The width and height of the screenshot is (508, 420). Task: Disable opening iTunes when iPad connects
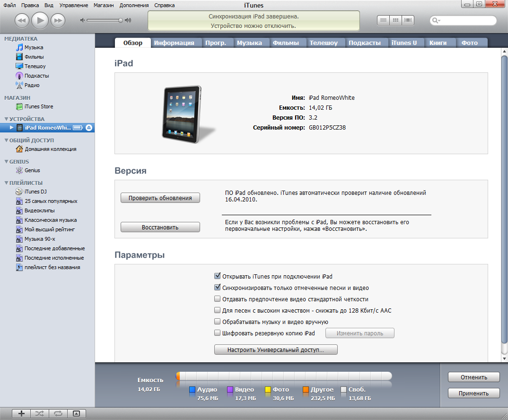tap(218, 276)
